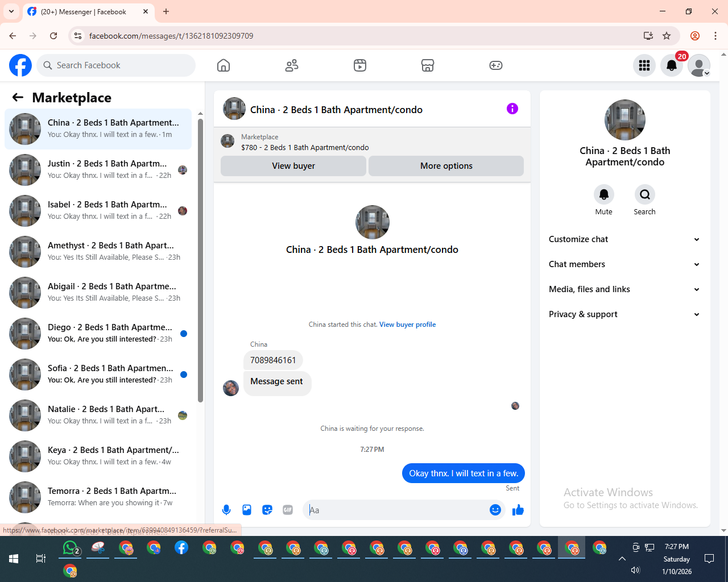Choose a GIF icon
This screenshot has width=728, height=582.
click(x=288, y=510)
